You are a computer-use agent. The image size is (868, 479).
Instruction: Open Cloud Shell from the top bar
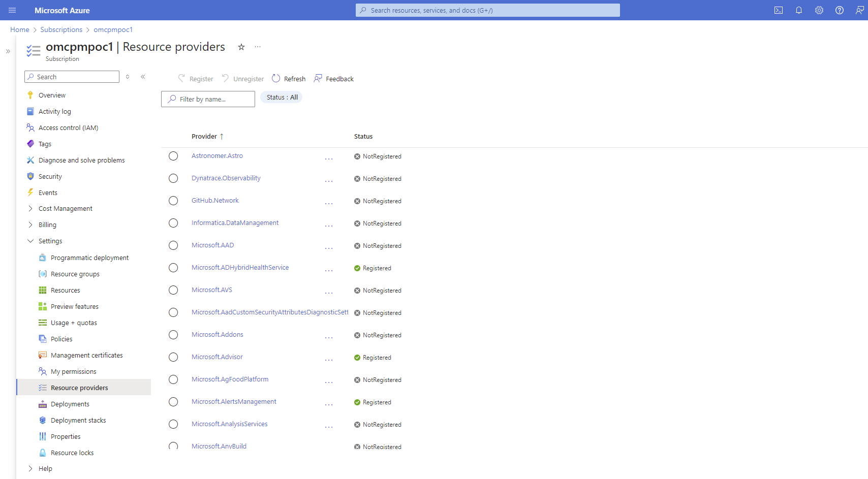click(x=779, y=10)
